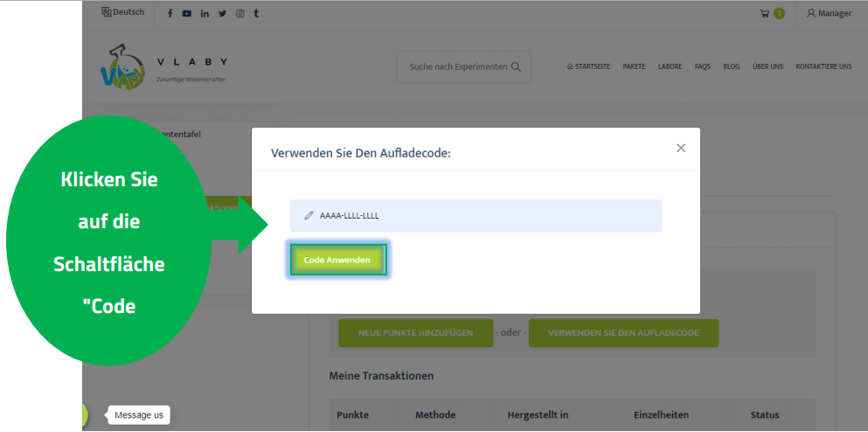Open the Tumblr social link
The image size is (868, 432).
click(256, 14)
